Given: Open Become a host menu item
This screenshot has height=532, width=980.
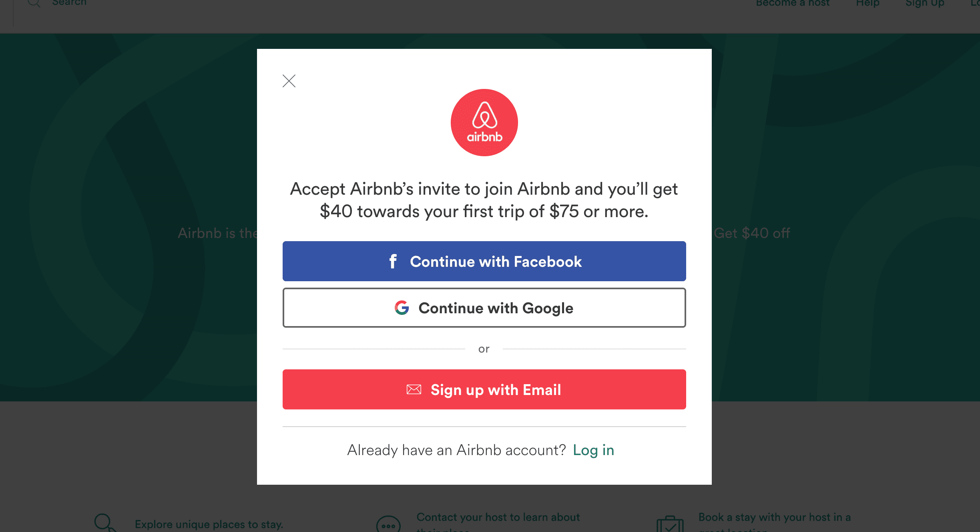Looking at the screenshot, I should (x=793, y=3).
